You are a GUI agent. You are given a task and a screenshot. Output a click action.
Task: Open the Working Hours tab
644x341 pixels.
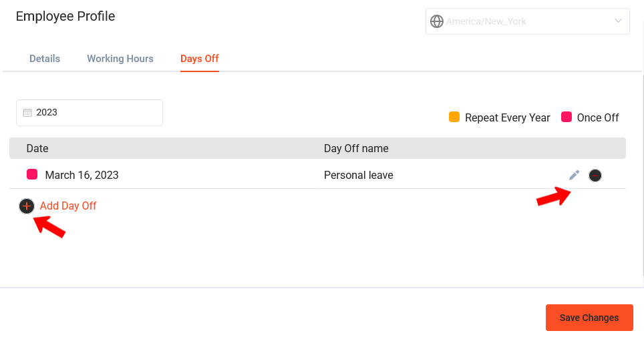pyautogui.click(x=120, y=59)
